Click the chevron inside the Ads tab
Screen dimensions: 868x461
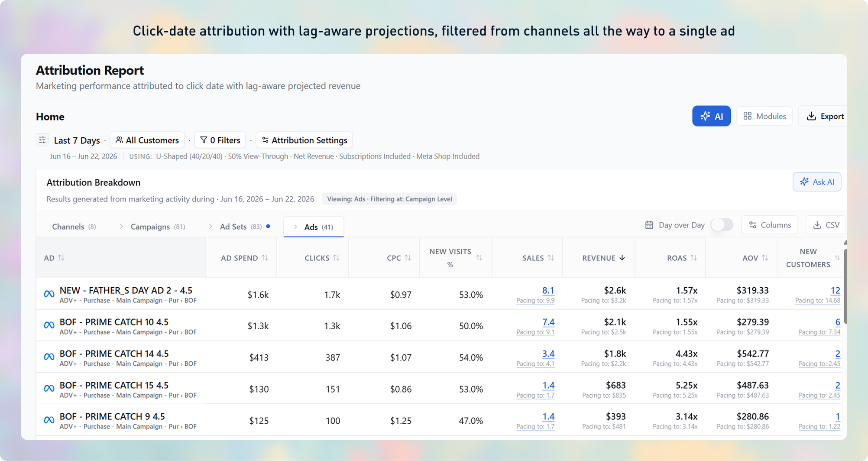coord(295,227)
